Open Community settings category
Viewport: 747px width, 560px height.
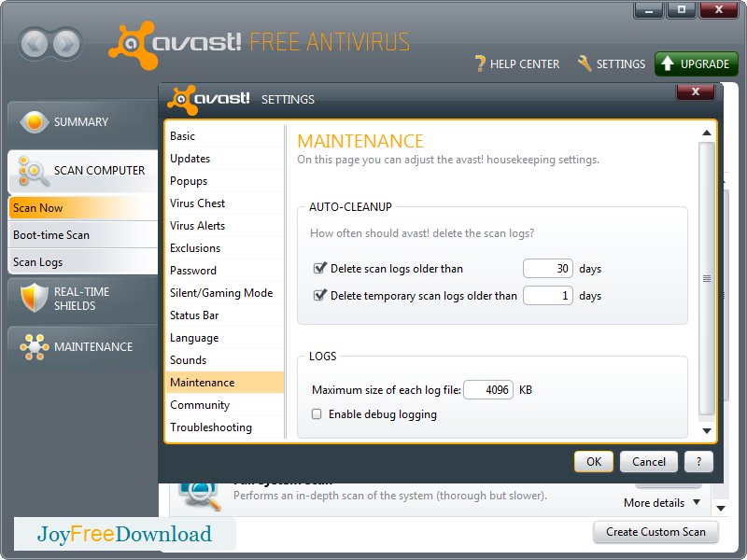point(224,405)
